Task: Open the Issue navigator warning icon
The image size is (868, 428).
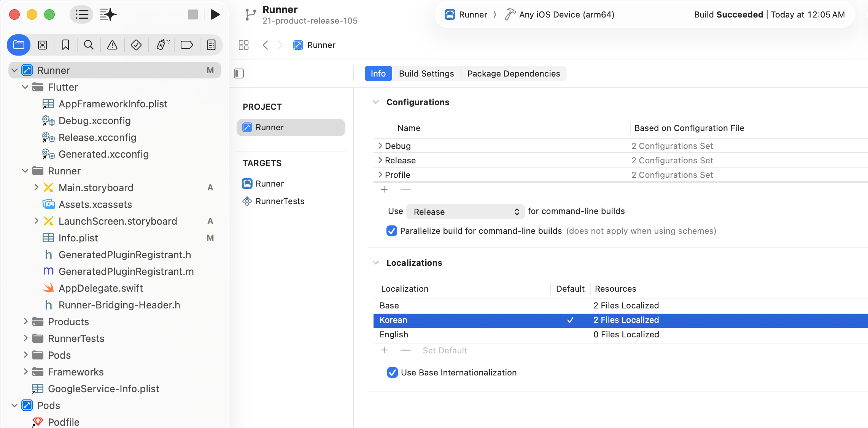Action: (x=112, y=45)
